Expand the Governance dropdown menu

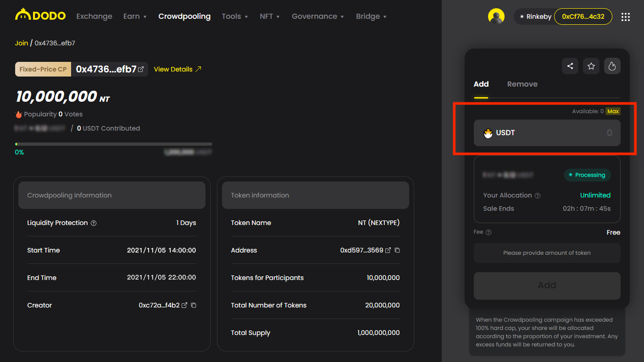coord(318,16)
